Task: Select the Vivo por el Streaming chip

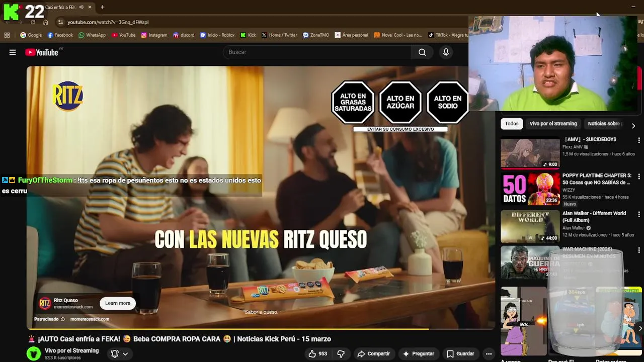Action: 553,124
